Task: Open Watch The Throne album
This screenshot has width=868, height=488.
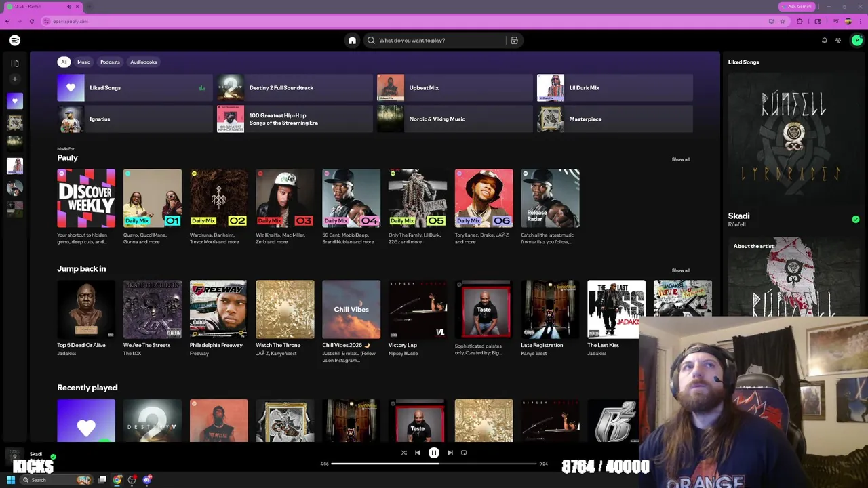Action: coord(285,309)
